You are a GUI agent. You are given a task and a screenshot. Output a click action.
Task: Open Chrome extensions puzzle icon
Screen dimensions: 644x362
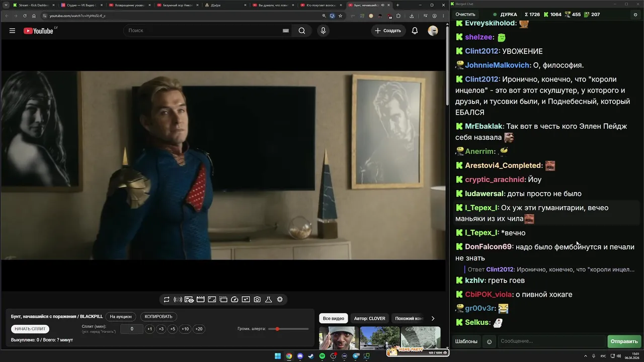397,16
